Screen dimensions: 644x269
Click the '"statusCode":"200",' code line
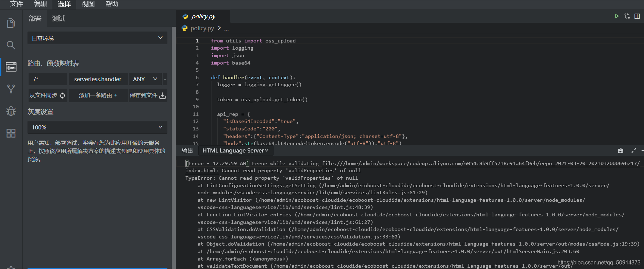[x=252, y=129]
